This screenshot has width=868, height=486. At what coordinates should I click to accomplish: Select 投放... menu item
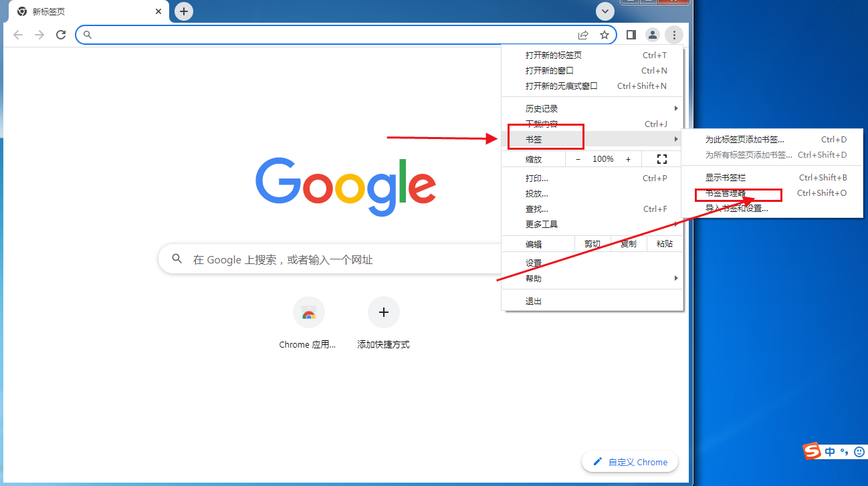tap(592, 194)
